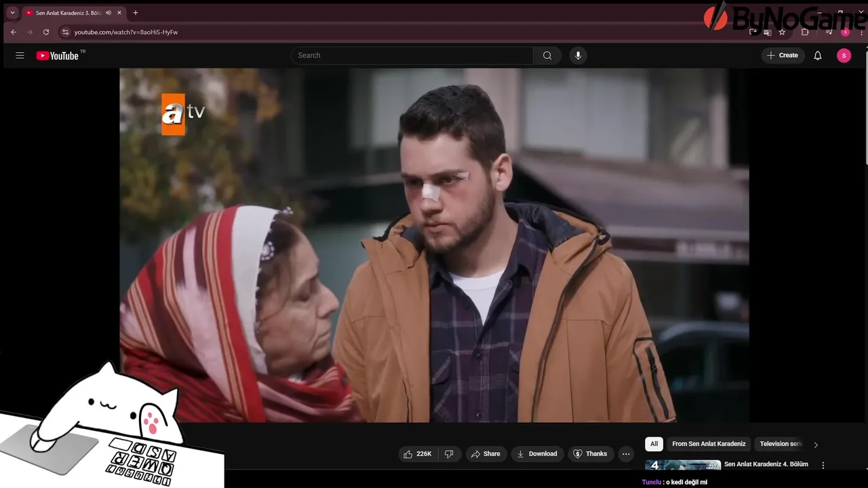The width and height of the screenshot is (868, 488).
Task: Click the address bar URL
Action: 126,32
